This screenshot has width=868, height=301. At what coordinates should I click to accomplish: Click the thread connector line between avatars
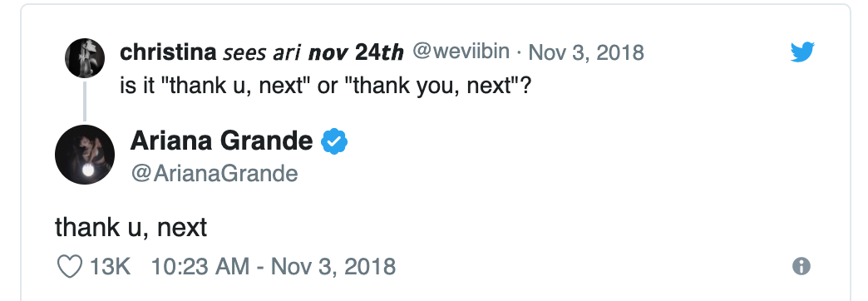click(x=85, y=101)
